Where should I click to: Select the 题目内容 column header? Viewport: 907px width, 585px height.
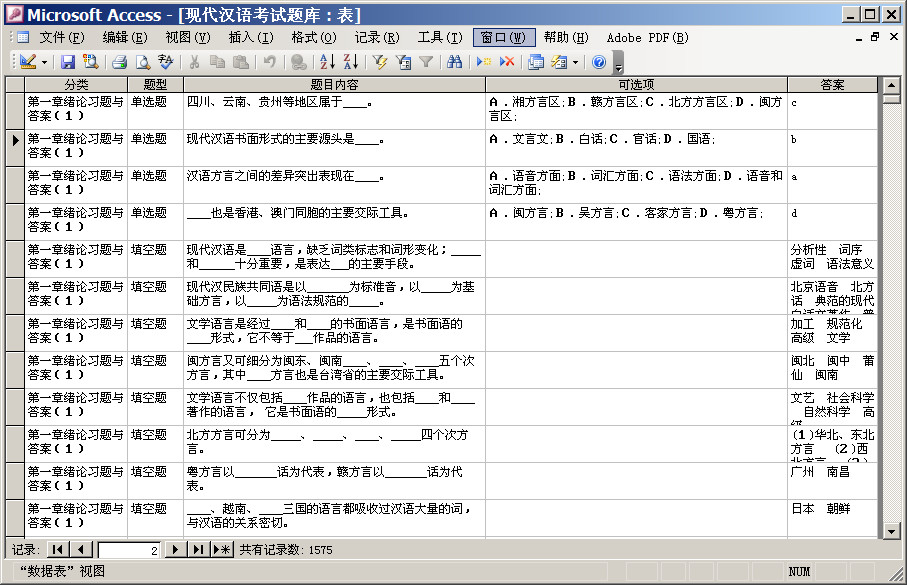(334, 84)
